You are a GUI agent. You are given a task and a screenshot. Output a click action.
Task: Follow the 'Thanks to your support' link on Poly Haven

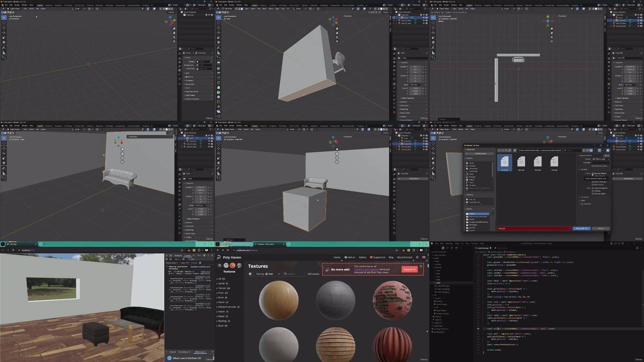(366, 269)
